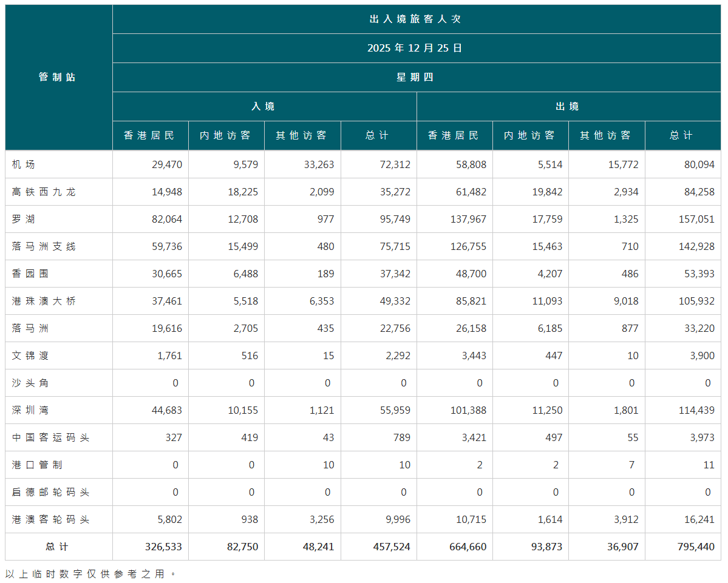Select the total arrivals cell 457,524
This screenshot has height=583, width=728.
click(392, 547)
